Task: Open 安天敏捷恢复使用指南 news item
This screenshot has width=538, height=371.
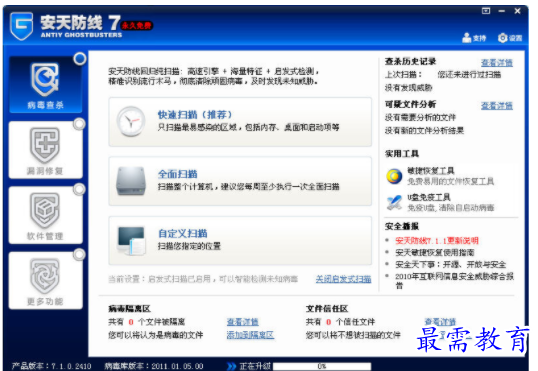Action: click(x=435, y=253)
